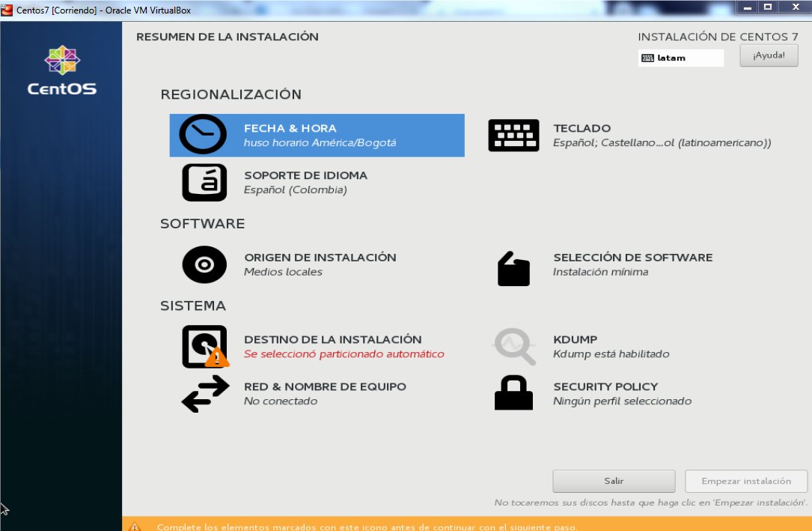Click the Red & Nombre de Equipo arrows icon
The image size is (812, 531).
coord(205,394)
